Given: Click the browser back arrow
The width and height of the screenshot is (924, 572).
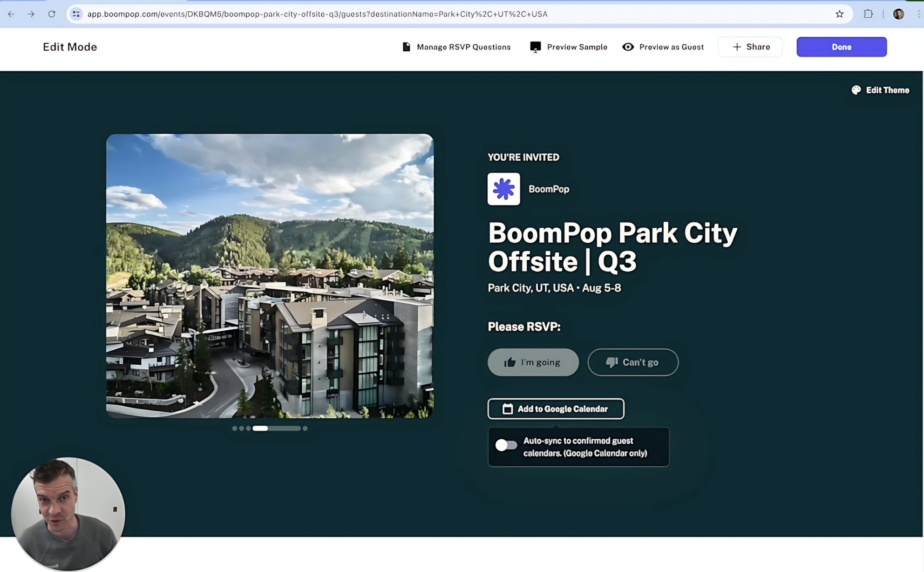Looking at the screenshot, I should [x=11, y=14].
